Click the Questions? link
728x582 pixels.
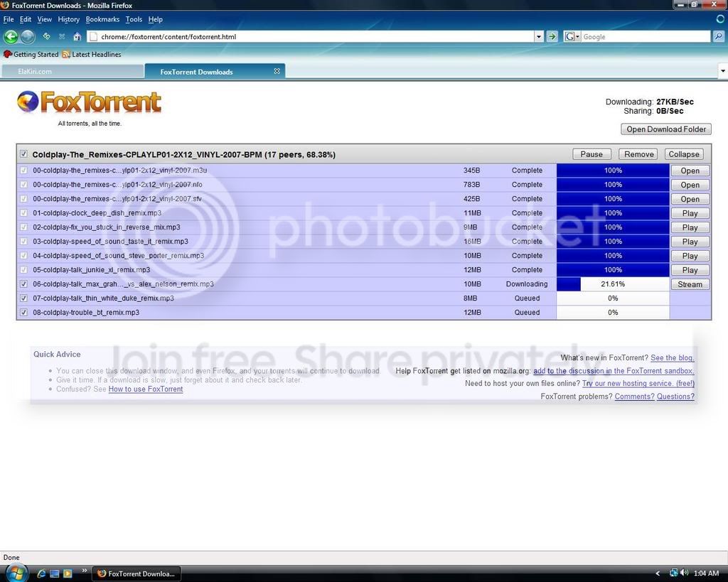click(675, 396)
